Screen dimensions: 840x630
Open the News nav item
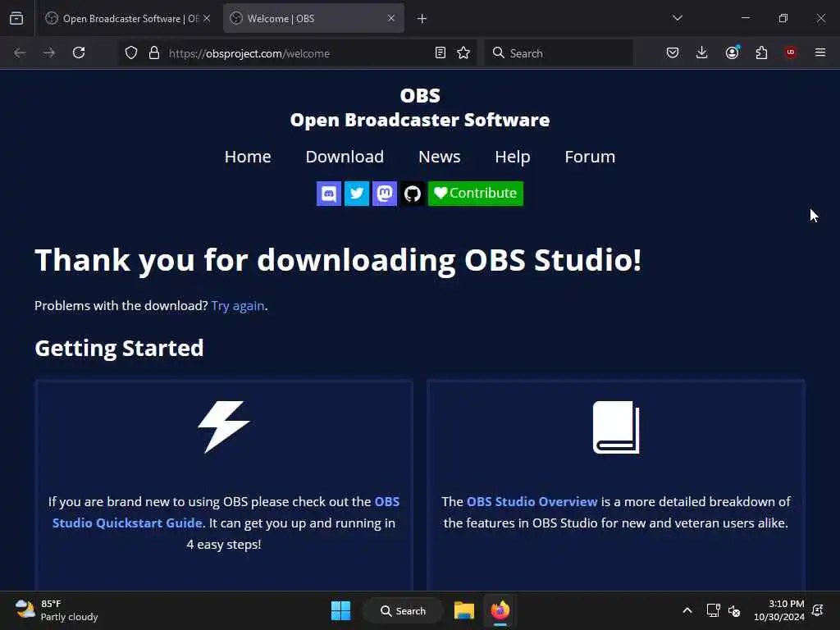tap(440, 157)
